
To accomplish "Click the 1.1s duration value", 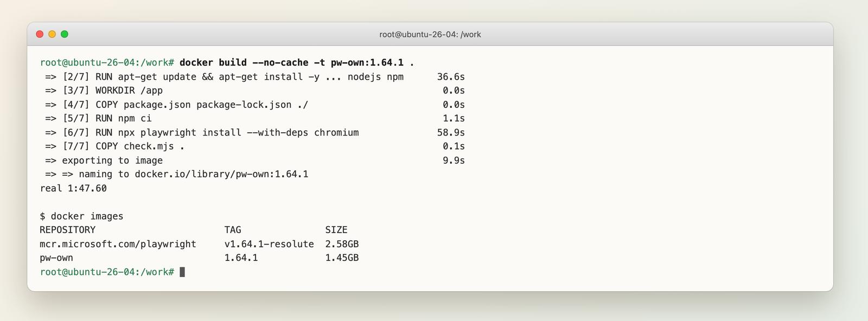I will click(454, 118).
